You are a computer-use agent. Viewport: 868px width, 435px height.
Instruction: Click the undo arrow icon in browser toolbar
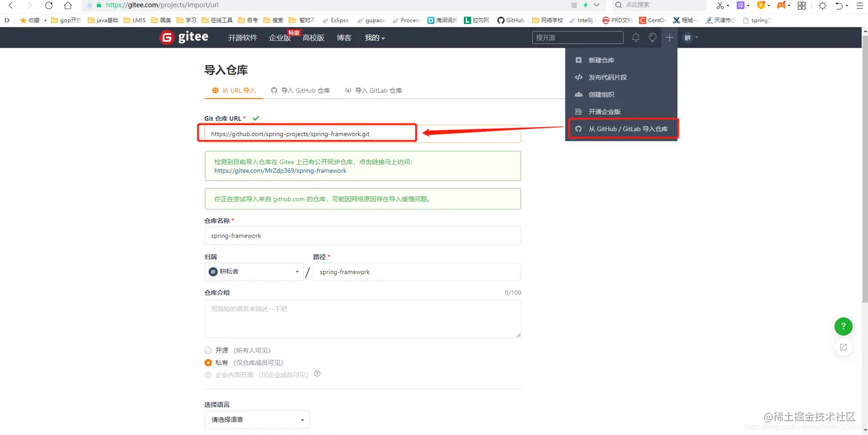click(840, 5)
